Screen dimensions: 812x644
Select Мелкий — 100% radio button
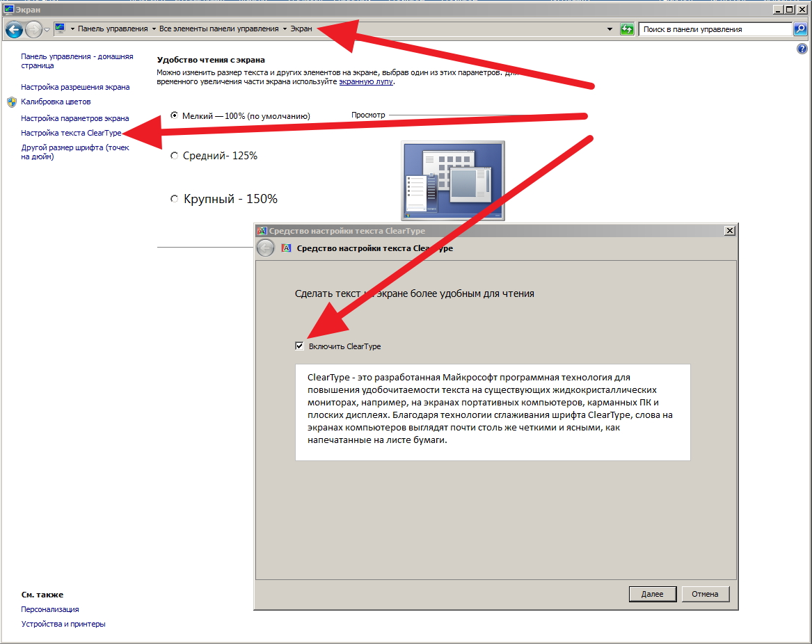[x=175, y=115]
